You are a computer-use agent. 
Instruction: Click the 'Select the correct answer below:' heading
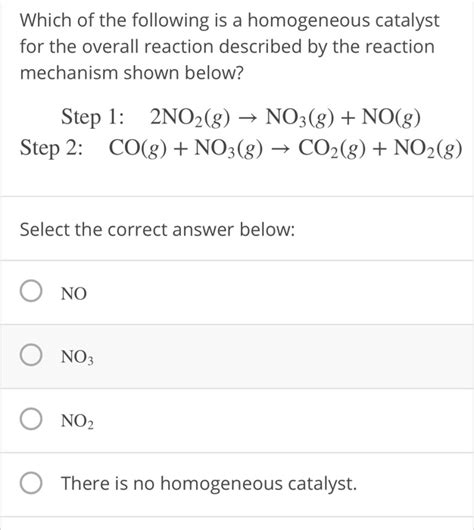[x=157, y=230]
